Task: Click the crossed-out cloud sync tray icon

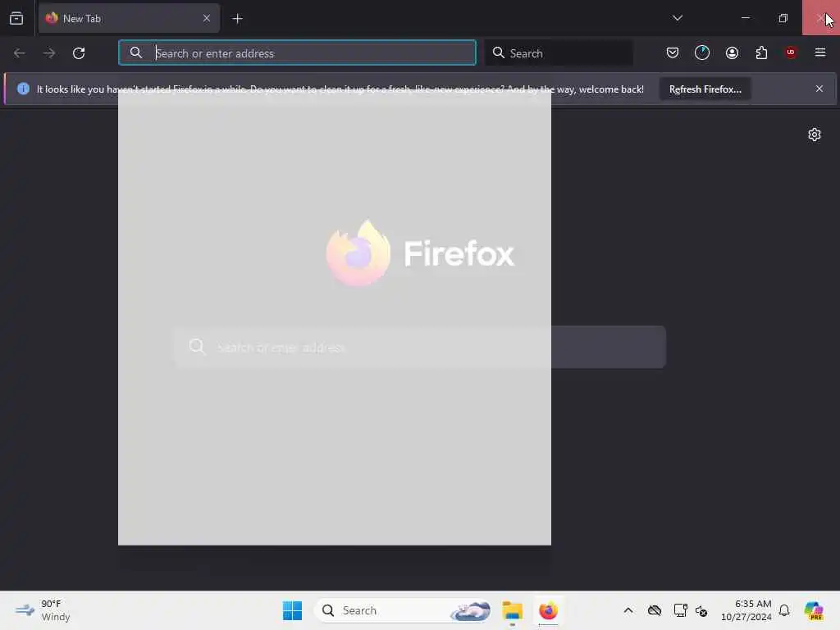Action: pos(654,610)
